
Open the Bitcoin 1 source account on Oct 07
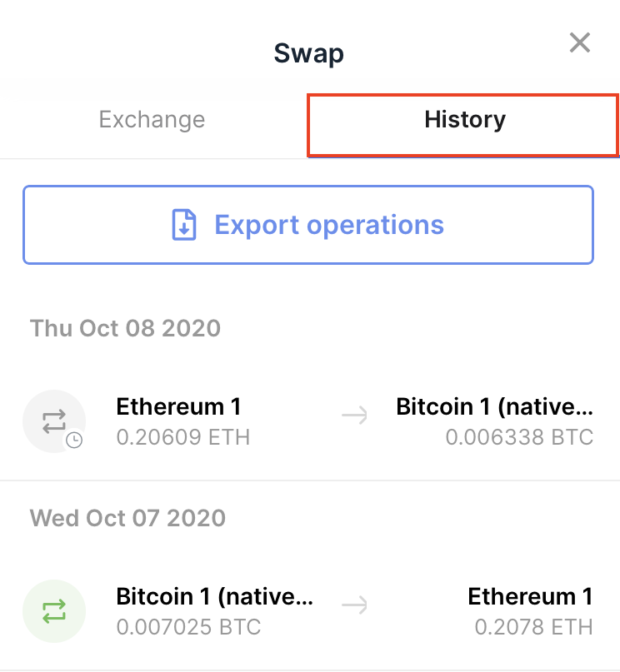[x=214, y=597]
